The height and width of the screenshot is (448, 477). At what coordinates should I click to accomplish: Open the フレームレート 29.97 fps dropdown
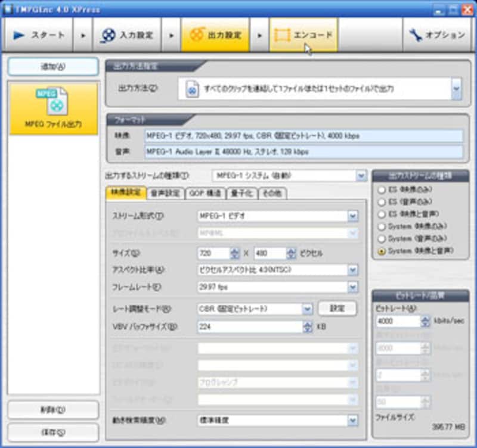tap(352, 287)
